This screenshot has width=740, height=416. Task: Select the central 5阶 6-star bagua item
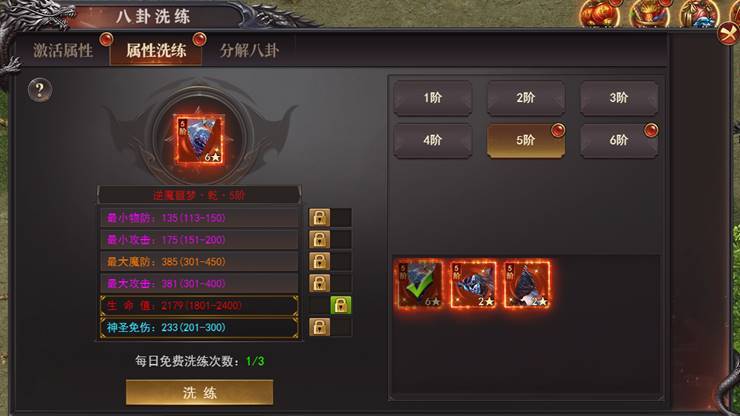click(x=199, y=140)
